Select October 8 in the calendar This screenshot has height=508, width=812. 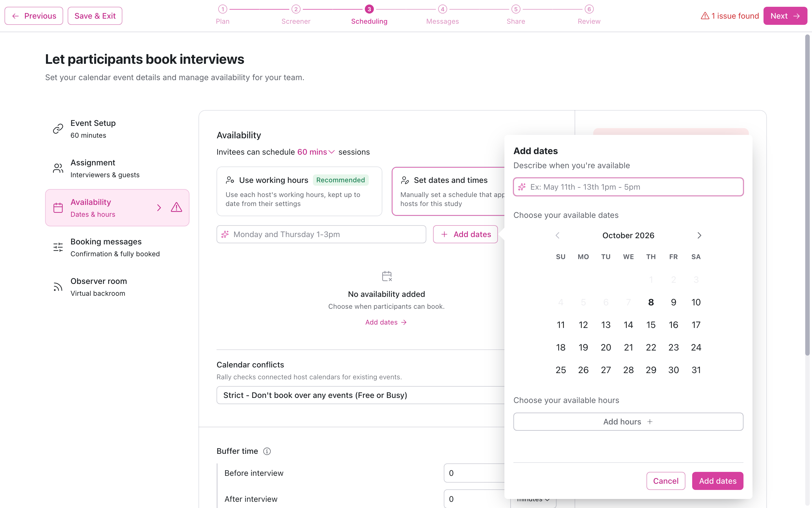click(x=651, y=302)
